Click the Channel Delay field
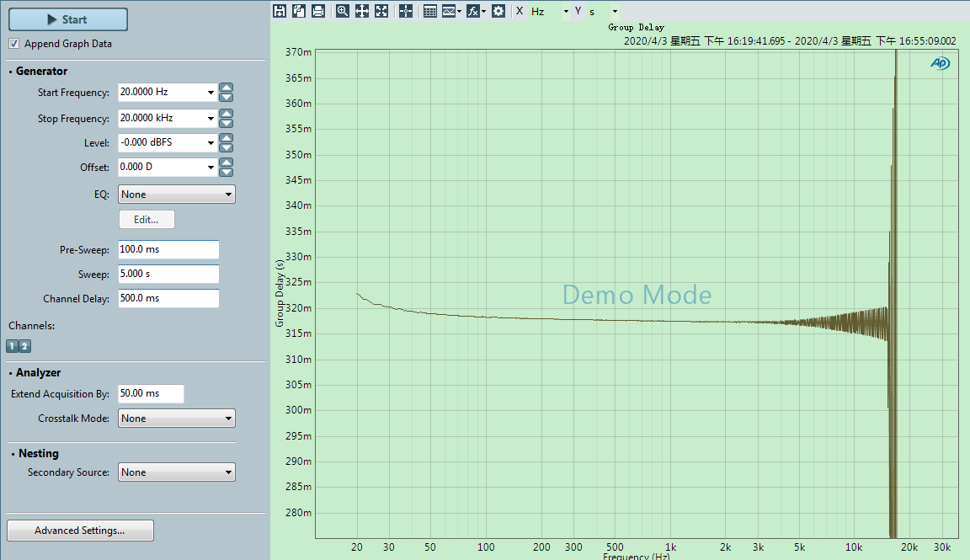The height and width of the screenshot is (560, 970). tap(168, 298)
